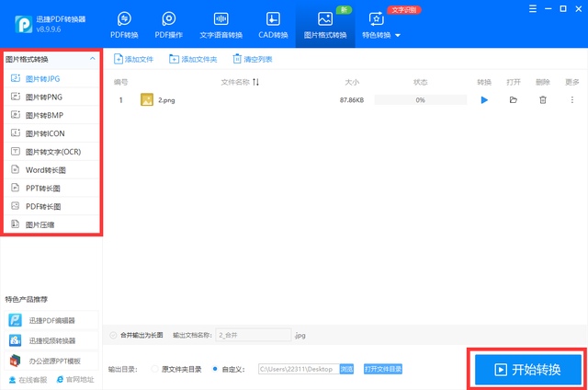Delete 2.png with trash icon

543,100
